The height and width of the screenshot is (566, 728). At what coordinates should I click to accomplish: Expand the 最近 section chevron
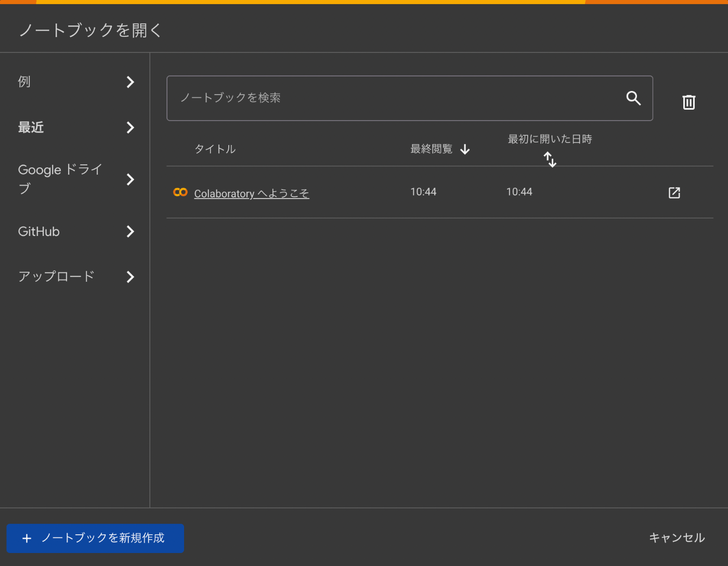[x=131, y=127]
